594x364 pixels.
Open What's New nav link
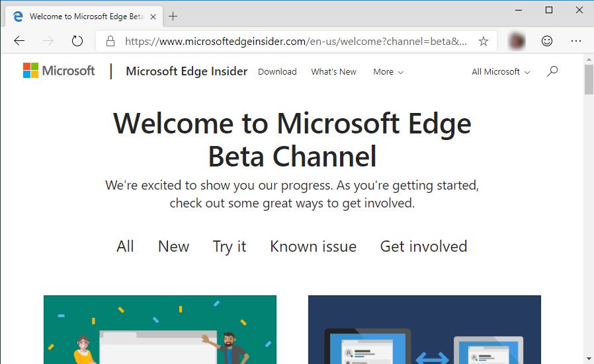(334, 72)
